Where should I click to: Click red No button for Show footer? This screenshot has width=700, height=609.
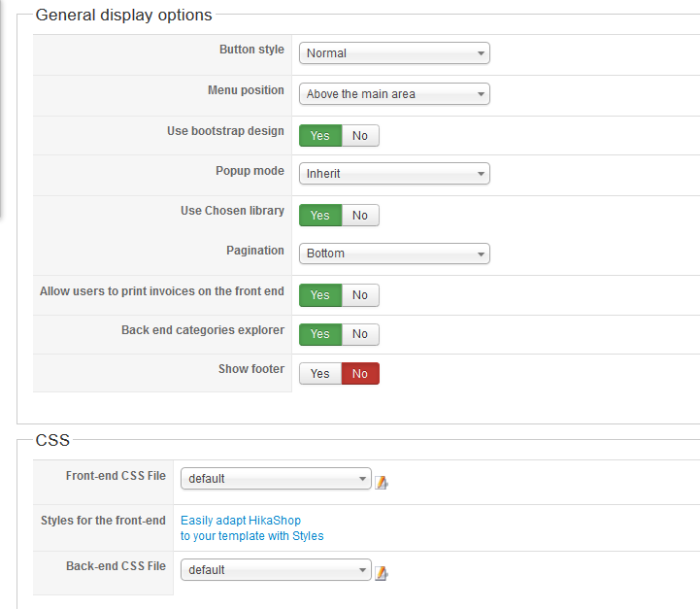click(360, 374)
